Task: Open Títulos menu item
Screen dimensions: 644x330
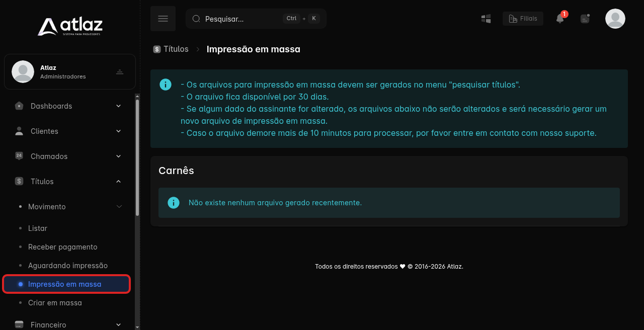Action: tap(69, 181)
